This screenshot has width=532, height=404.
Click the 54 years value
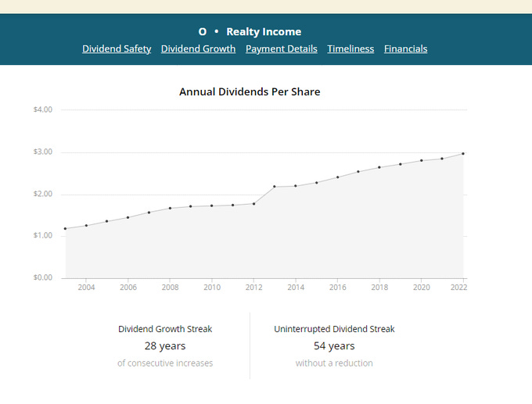pyautogui.click(x=334, y=345)
